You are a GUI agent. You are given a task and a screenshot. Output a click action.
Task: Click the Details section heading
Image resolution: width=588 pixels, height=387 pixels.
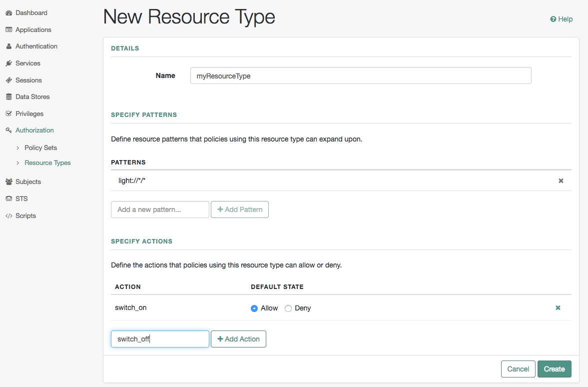pyautogui.click(x=125, y=48)
